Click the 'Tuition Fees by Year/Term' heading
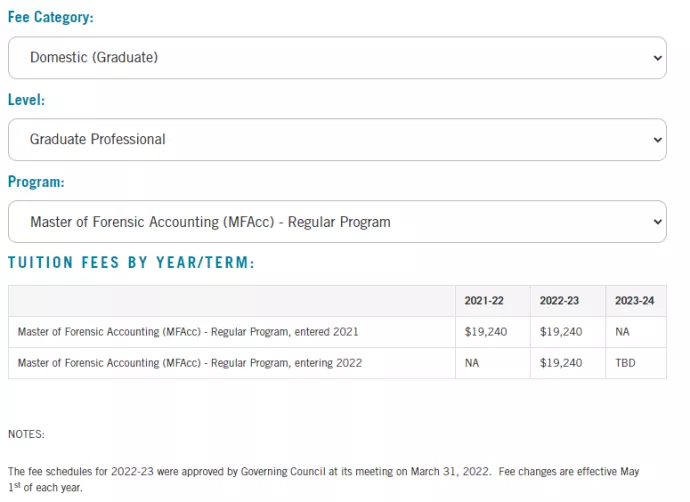 [x=131, y=263]
